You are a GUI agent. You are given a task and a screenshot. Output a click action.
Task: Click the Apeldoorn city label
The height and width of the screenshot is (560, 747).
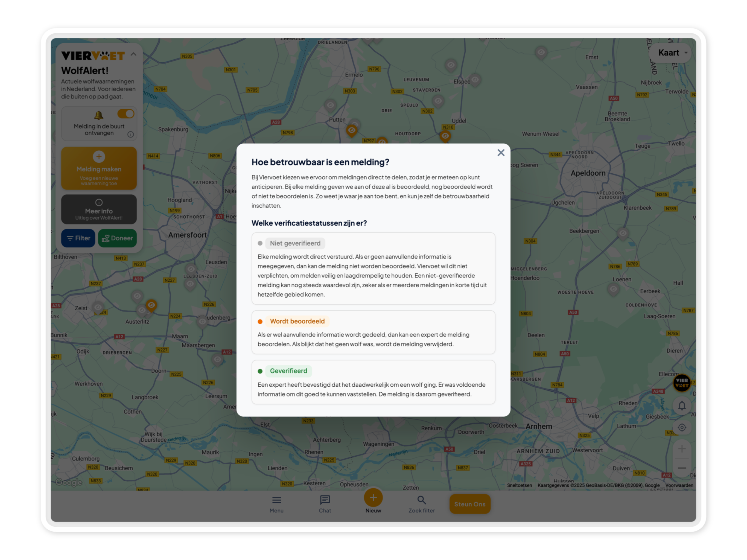point(588,173)
